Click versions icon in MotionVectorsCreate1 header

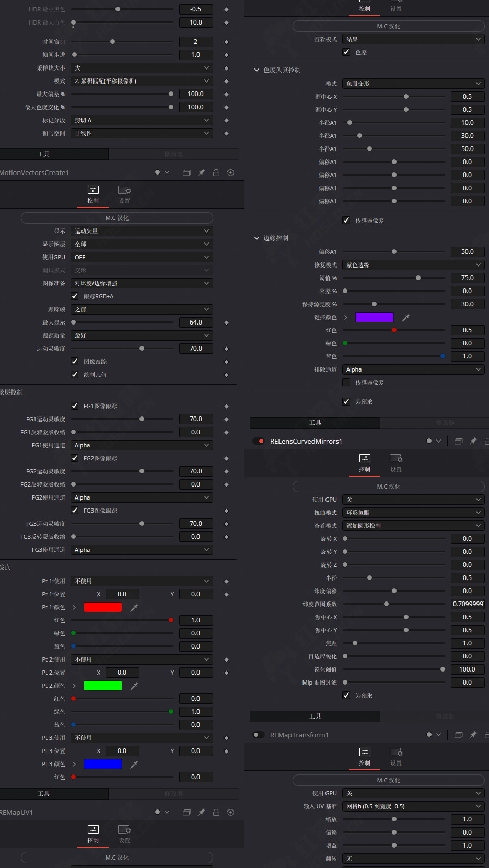[x=187, y=172]
